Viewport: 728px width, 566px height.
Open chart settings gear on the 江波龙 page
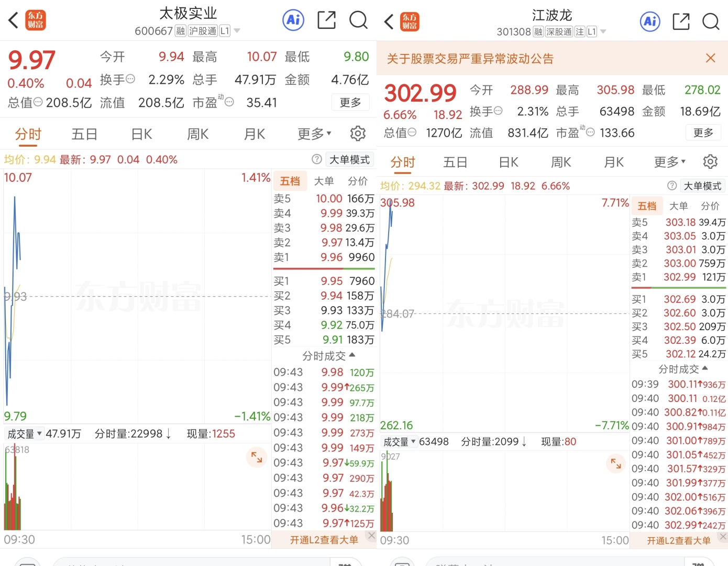(x=710, y=161)
